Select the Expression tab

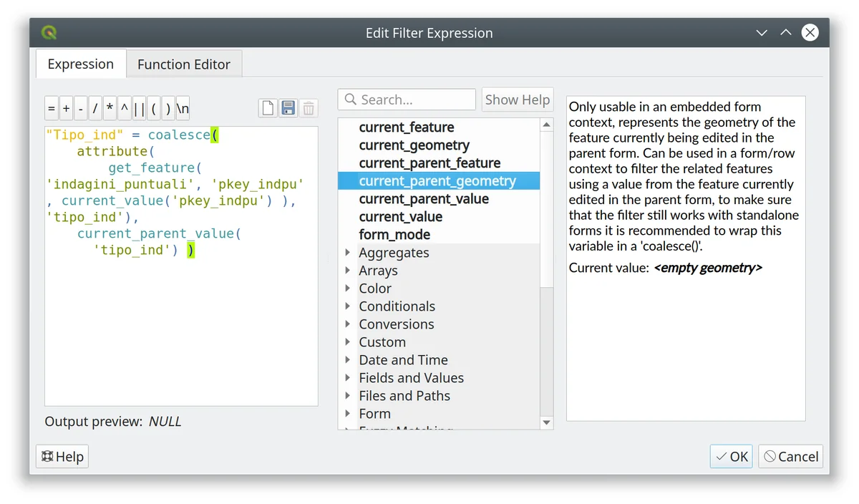(80, 64)
